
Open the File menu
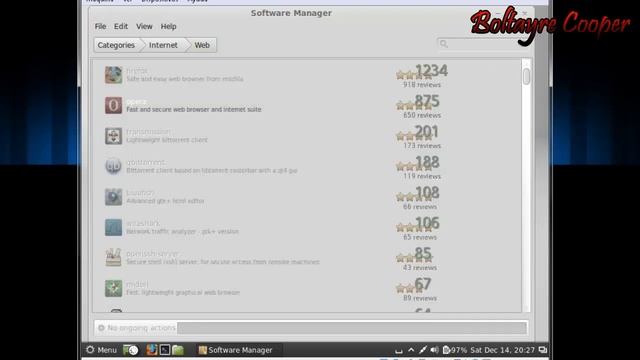click(x=100, y=27)
